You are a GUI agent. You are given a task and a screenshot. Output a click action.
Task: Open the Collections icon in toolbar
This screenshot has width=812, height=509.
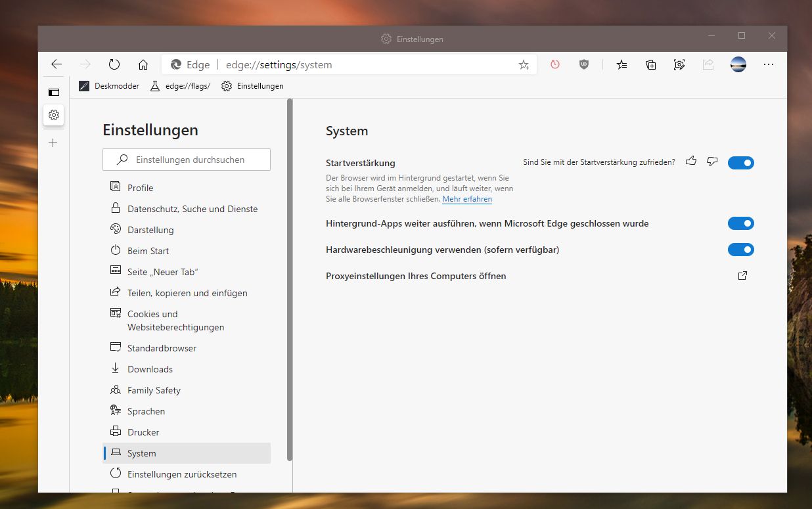tap(650, 64)
